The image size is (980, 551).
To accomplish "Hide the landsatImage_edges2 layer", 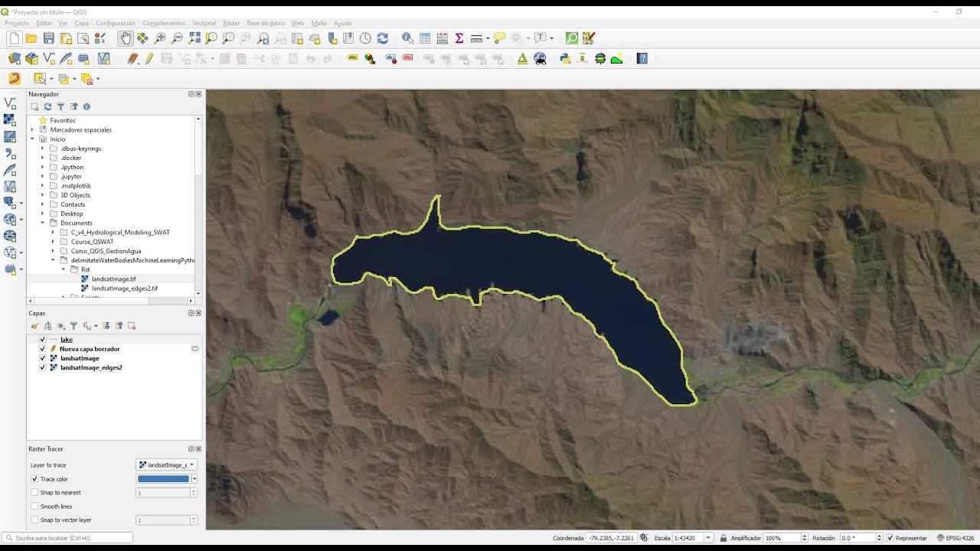I will [x=42, y=367].
